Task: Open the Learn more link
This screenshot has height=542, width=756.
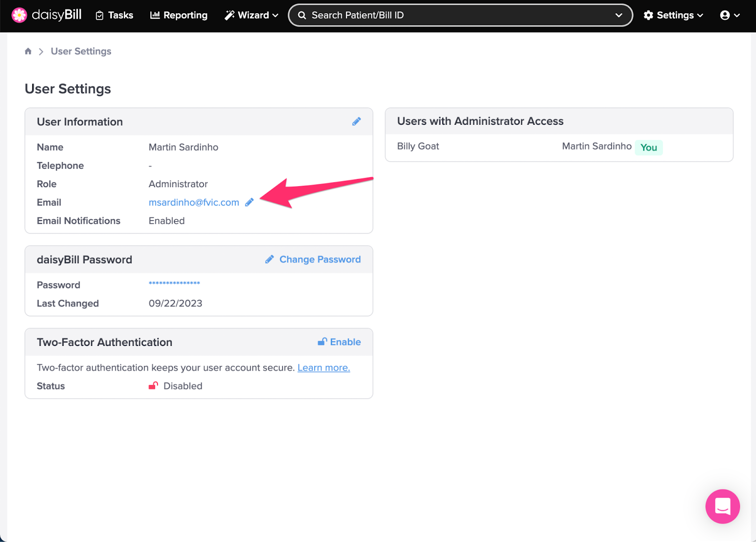Action: (324, 368)
